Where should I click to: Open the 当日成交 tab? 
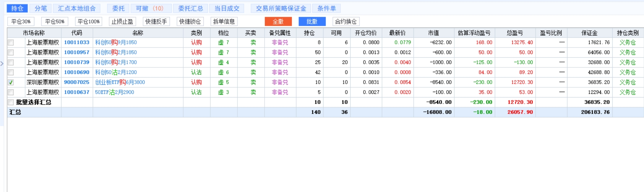click(x=227, y=8)
